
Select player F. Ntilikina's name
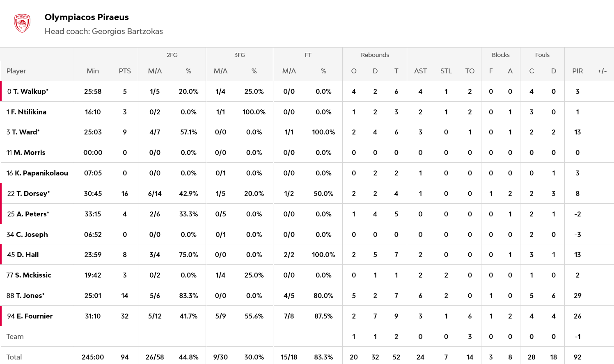28,112
